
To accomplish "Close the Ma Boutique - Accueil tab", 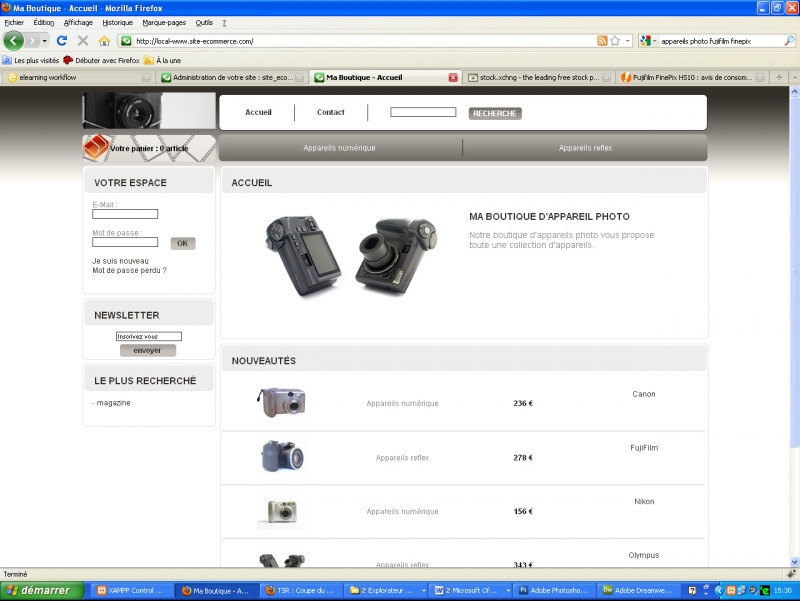I will point(453,78).
